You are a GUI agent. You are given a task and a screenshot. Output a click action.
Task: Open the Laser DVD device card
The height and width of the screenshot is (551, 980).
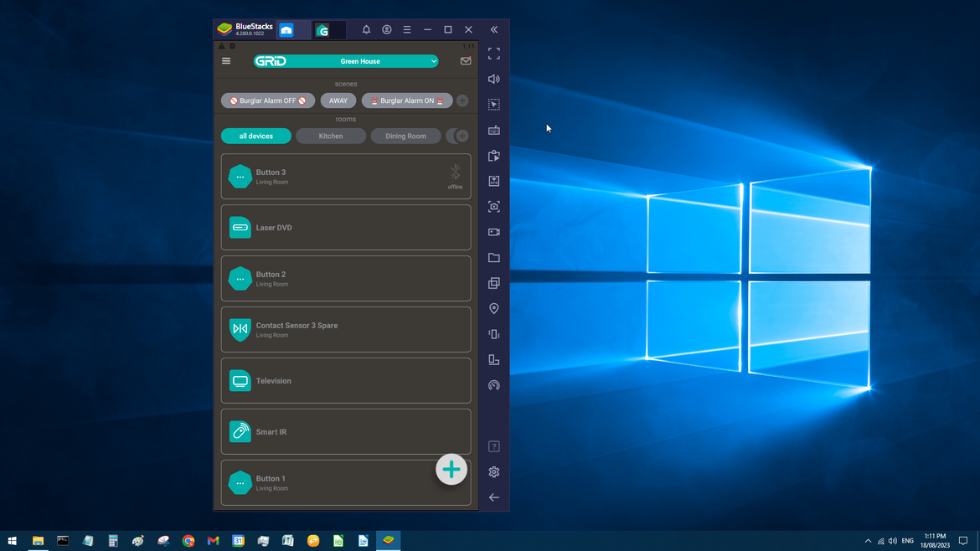click(x=346, y=228)
